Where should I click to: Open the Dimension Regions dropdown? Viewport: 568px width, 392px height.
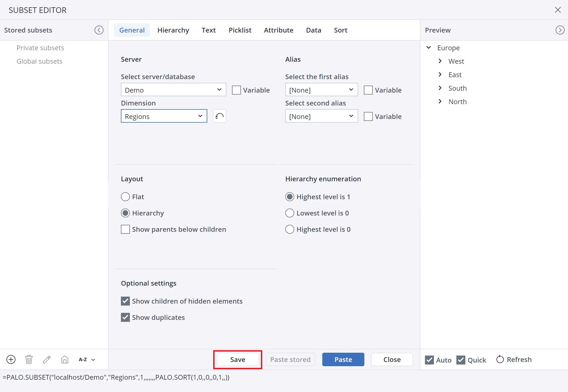[x=164, y=116]
